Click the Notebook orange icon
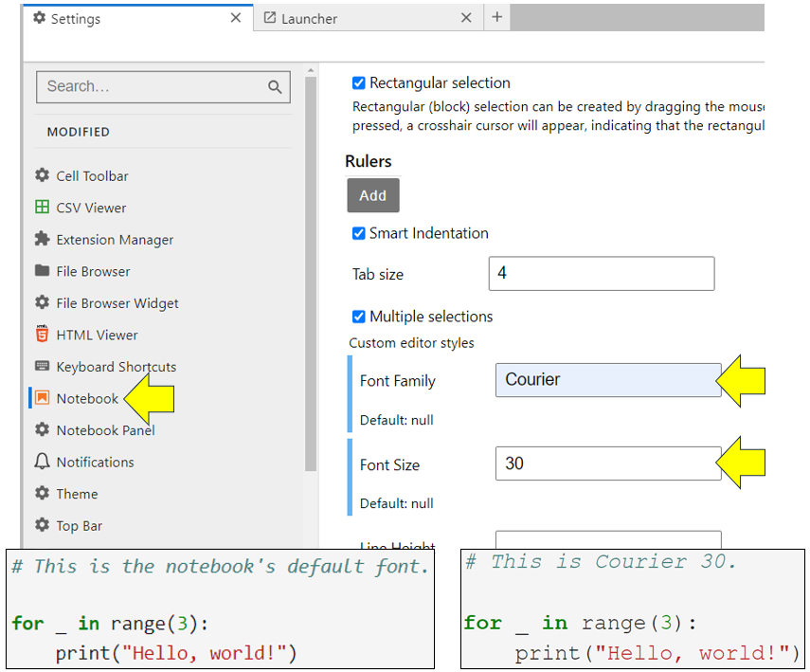810x672 pixels. [x=42, y=398]
